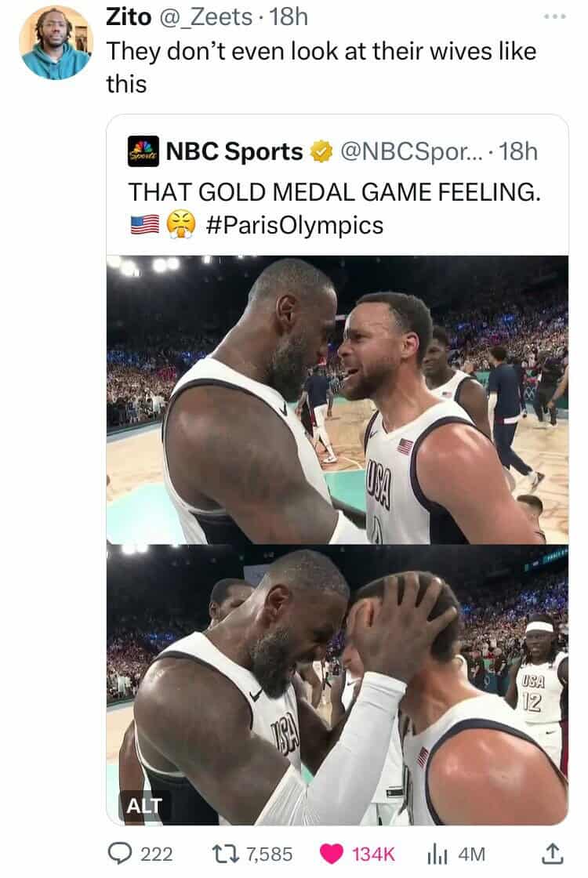Unlike the tweet via the pink heart

331,854
